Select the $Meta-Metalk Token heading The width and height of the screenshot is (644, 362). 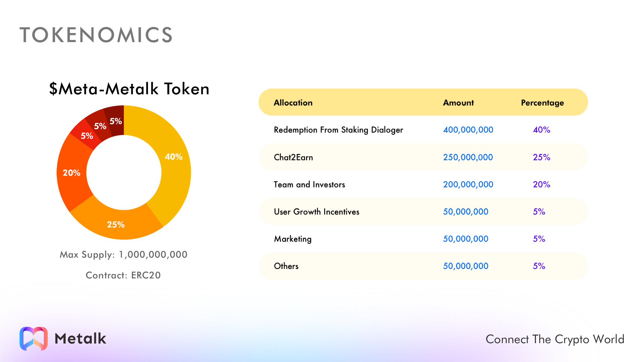click(129, 89)
